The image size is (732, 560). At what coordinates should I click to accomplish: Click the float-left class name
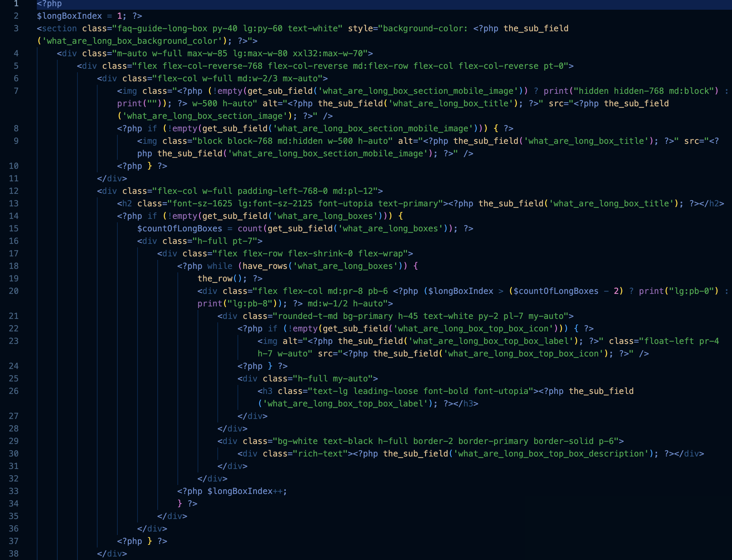pos(669,341)
